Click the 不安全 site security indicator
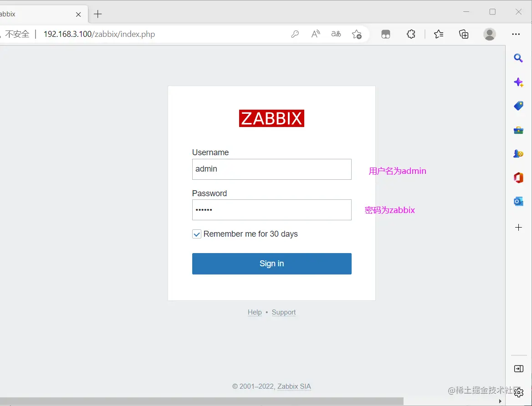 click(17, 34)
